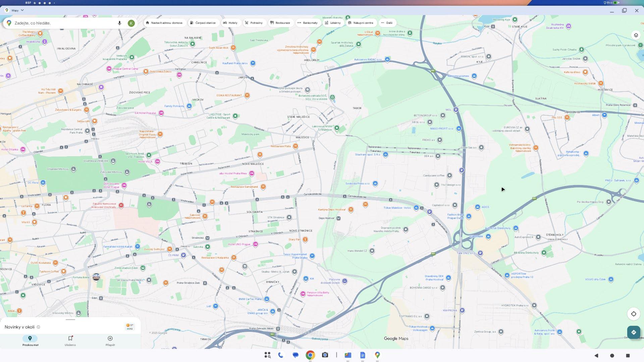644x362 pixels.
Task: Select the Fashion Arena Prague Outlet pin
Action: click(469, 216)
